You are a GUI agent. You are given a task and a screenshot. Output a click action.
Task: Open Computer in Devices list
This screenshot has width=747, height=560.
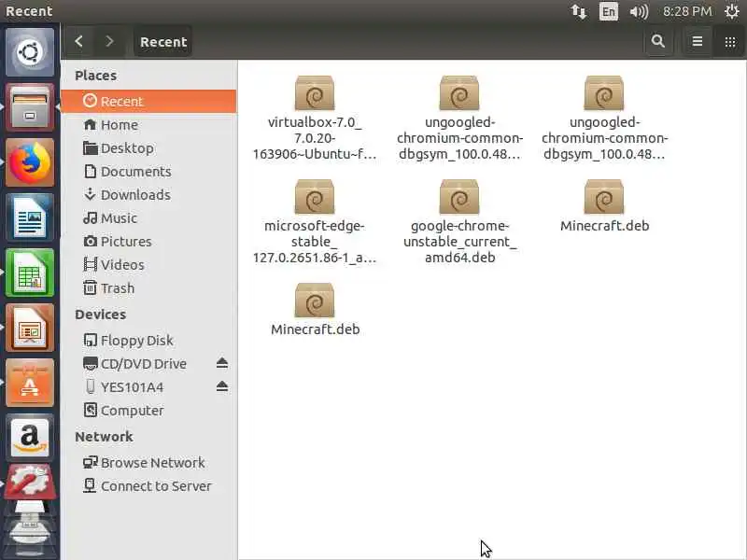coord(148,411)
